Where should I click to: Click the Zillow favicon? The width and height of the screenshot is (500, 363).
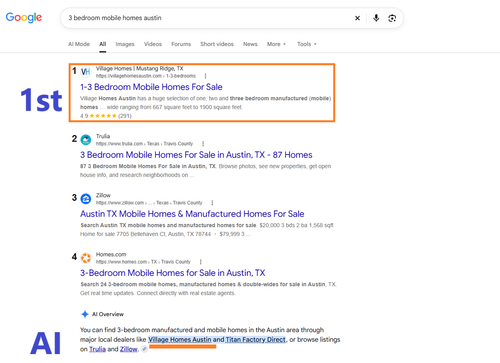(86, 199)
